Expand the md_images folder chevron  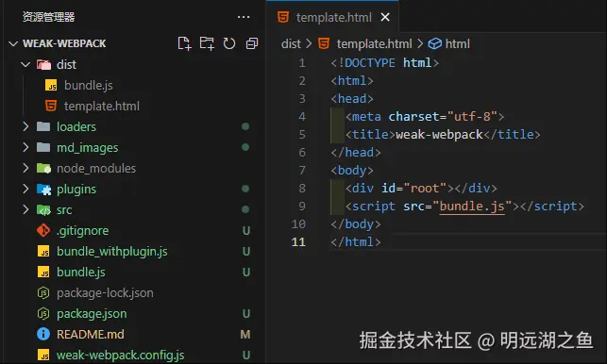pos(25,147)
